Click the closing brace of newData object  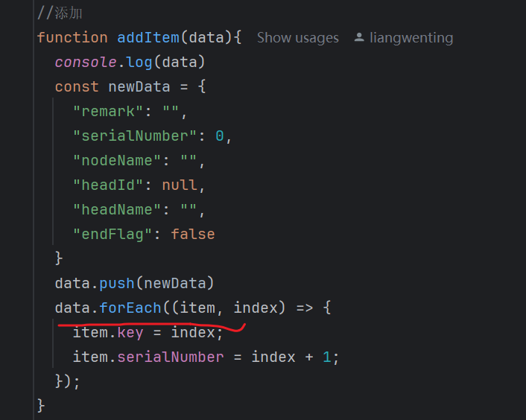(x=59, y=258)
